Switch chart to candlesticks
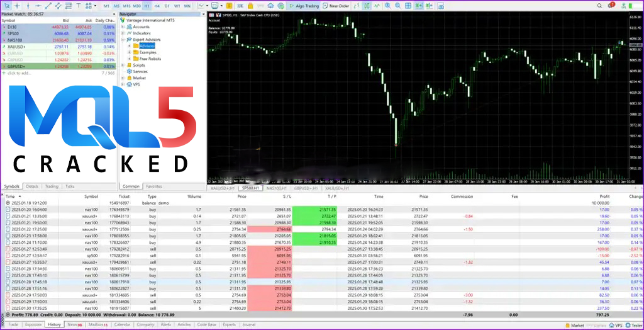The height and width of the screenshot is (330, 644). [x=367, y=6]
